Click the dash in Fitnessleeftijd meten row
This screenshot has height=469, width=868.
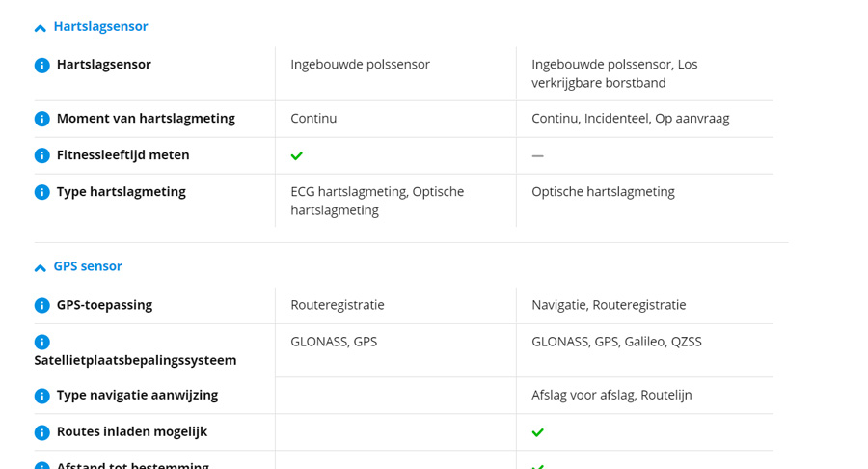coord(538,155)
